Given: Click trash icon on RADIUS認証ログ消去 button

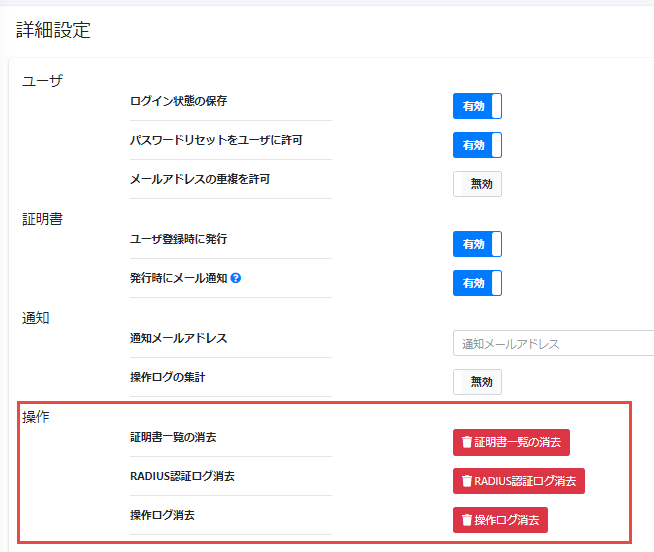Looking at the screenshot, I should [x=466, y=481].
